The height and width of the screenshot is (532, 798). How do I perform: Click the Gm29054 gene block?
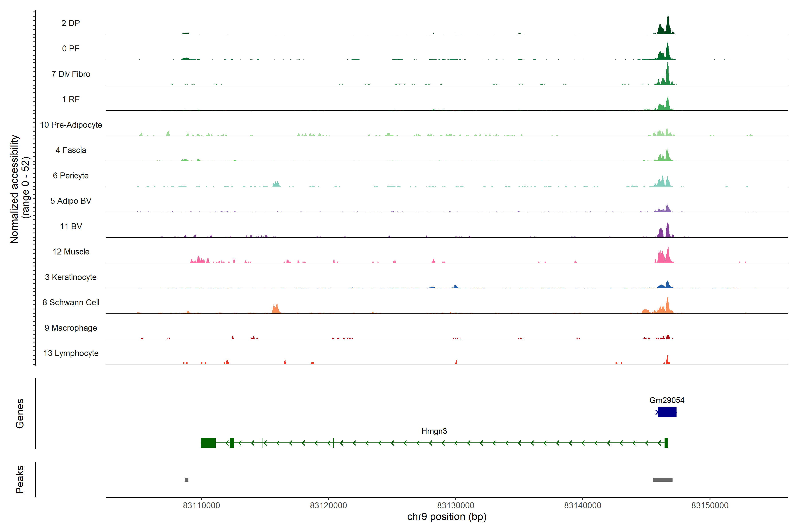tap(667, 412)
